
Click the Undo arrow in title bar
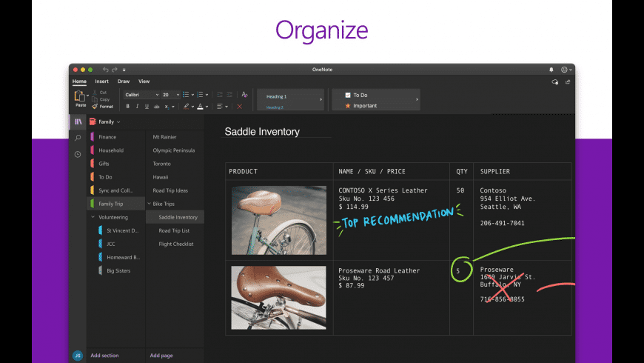click(x=106, y=70)
